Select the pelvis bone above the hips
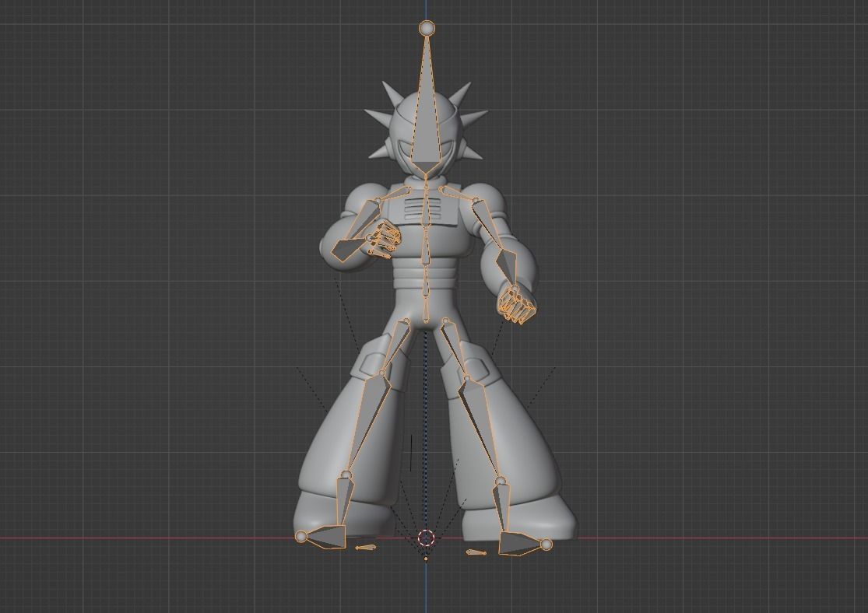Screen dimensions: 868x613 424,307
